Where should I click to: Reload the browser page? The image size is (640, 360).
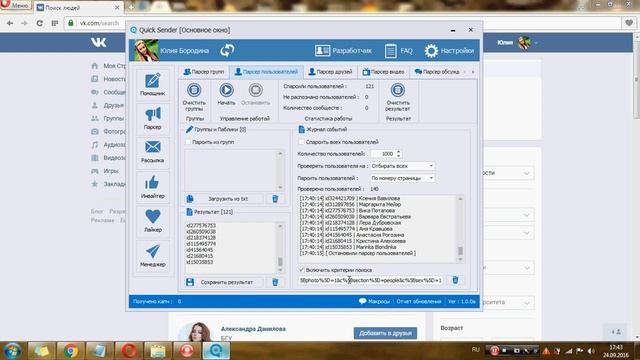pyautogui.click(x=39, y=23)
